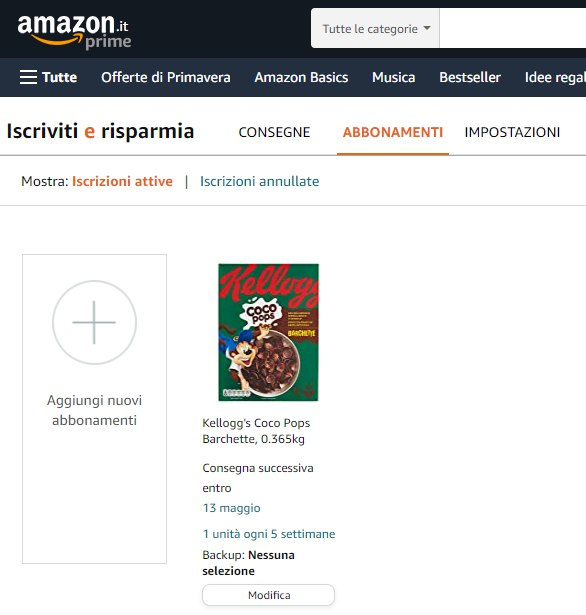Expand the Tutte le categorie dropdown

(375, 29)
